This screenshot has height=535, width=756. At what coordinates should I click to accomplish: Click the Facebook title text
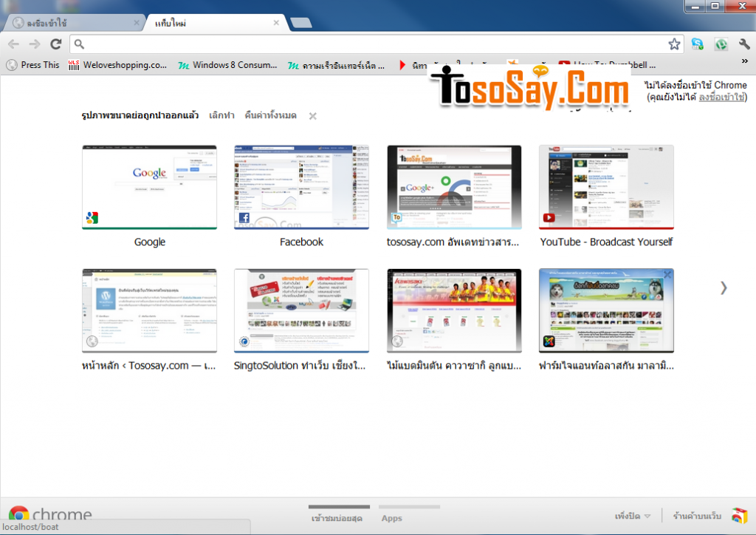[x=301, y=242]
